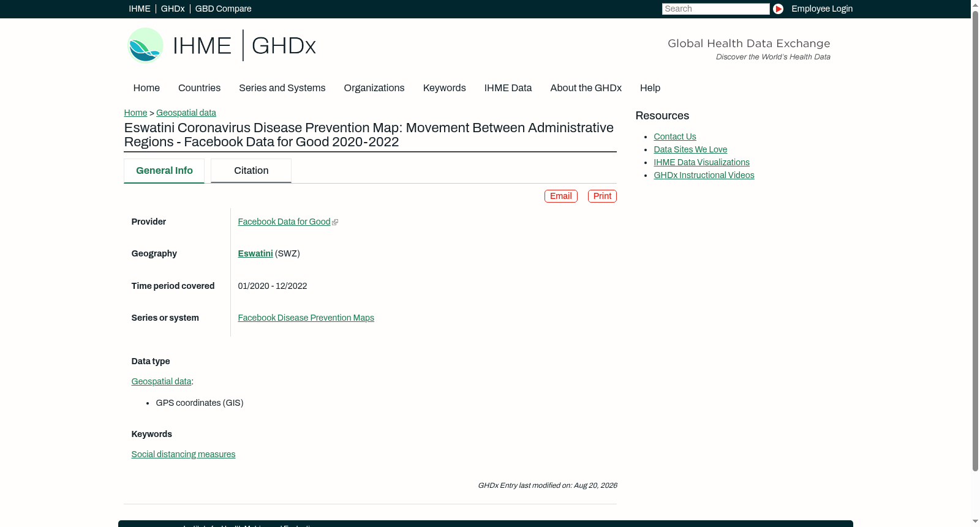Click the 'Resources' sidebar heading
Viewport: 980px width, 527px height.
click(662, 116)
